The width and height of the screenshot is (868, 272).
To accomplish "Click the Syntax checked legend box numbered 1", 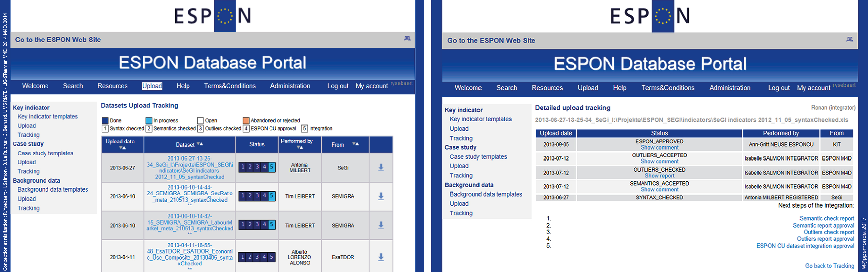I will coord(105,129).
